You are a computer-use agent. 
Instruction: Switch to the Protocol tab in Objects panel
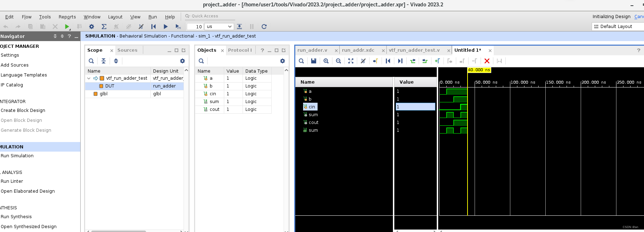[x=240, y=50]
